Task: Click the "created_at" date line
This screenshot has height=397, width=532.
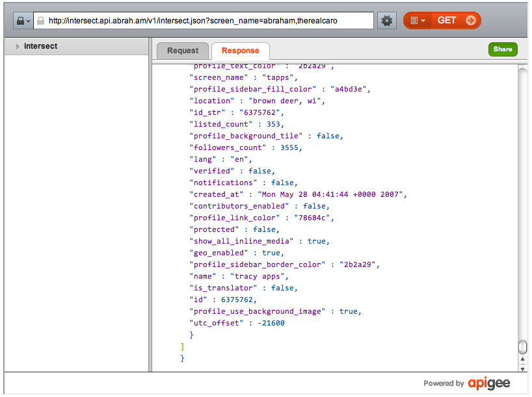Action: point(298,194)
